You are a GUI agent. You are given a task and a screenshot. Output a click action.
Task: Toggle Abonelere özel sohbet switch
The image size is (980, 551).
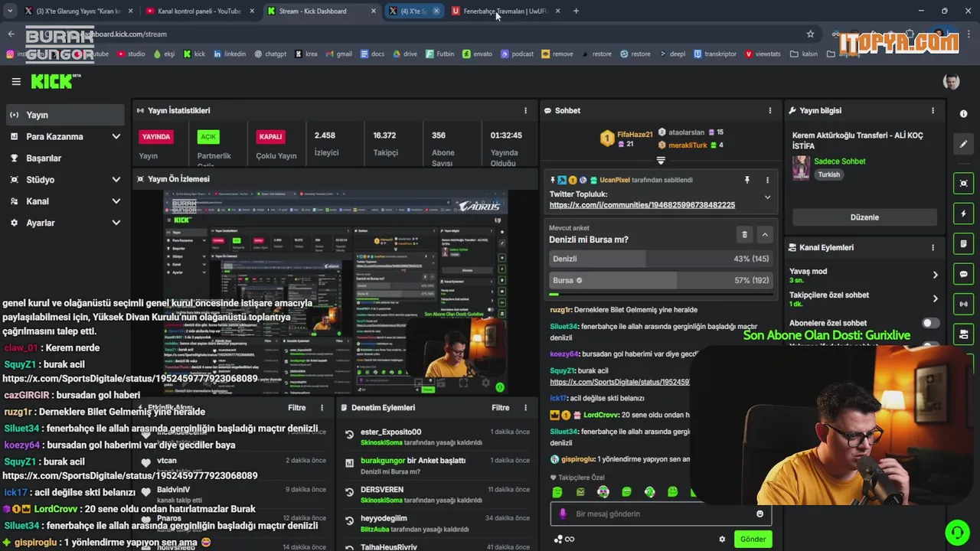pyautogui.click(x=930, y=323)
